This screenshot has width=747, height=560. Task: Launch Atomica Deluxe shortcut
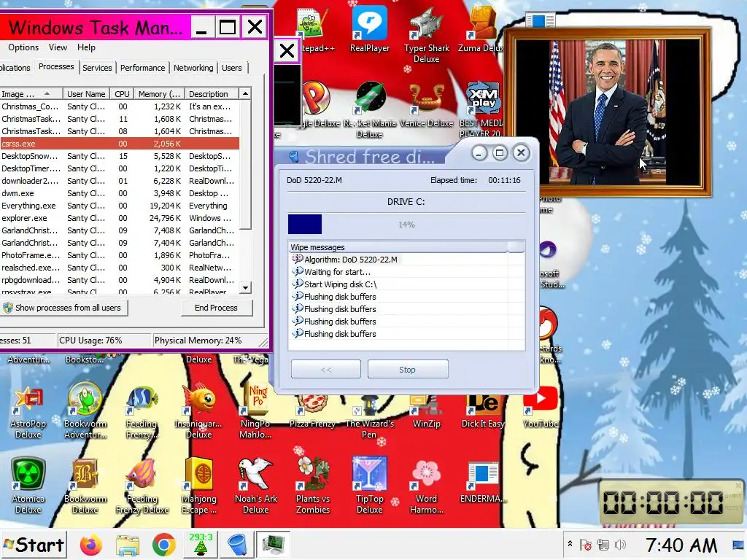[x=28, y=486]
